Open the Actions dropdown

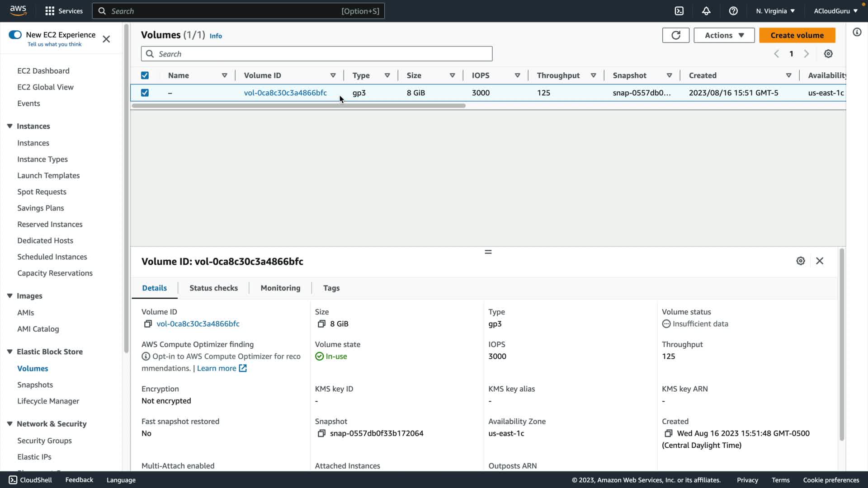click(724, 35)
